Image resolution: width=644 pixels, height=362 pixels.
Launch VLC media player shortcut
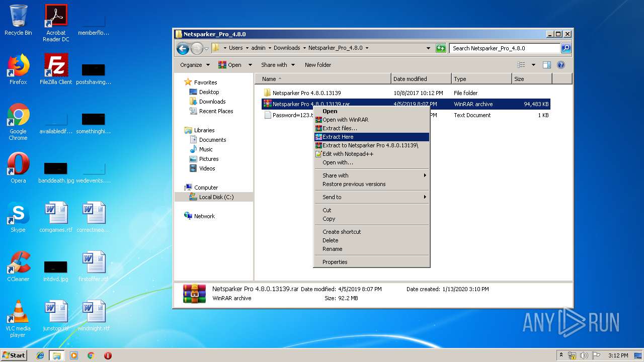tap(18, 319)
